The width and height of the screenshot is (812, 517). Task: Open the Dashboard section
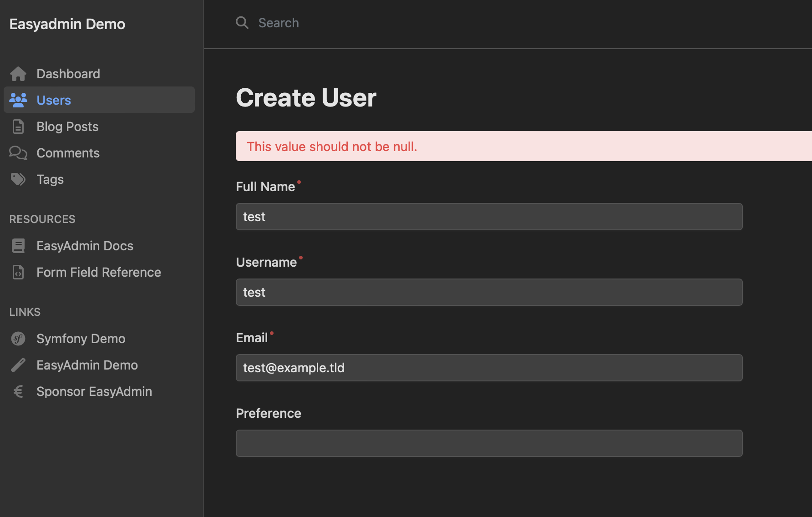pos(68,73)
